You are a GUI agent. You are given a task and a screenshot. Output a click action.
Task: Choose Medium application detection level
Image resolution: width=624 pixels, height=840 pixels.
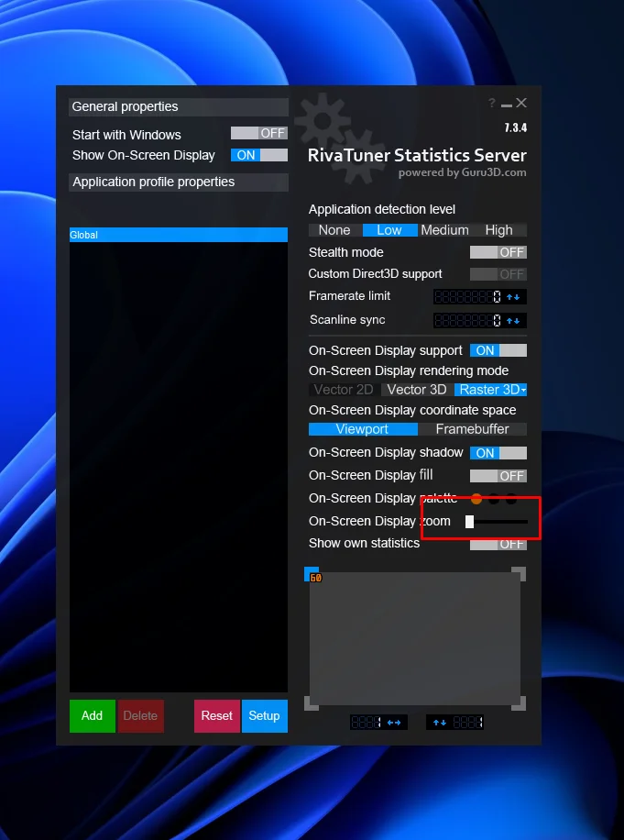click(444, 230)
